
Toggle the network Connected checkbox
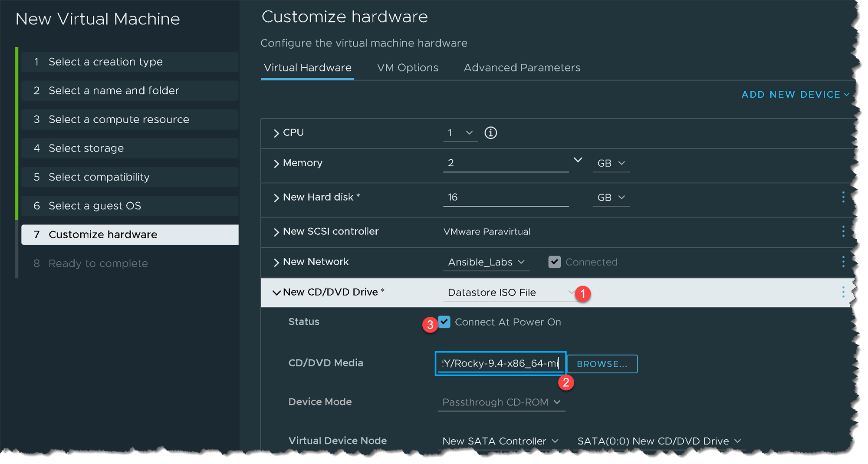554,262
